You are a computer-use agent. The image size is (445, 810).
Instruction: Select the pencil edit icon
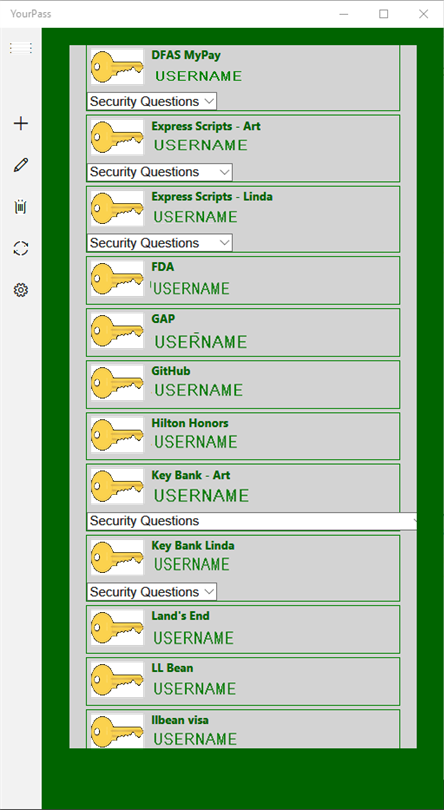click(x=21, y=165)
